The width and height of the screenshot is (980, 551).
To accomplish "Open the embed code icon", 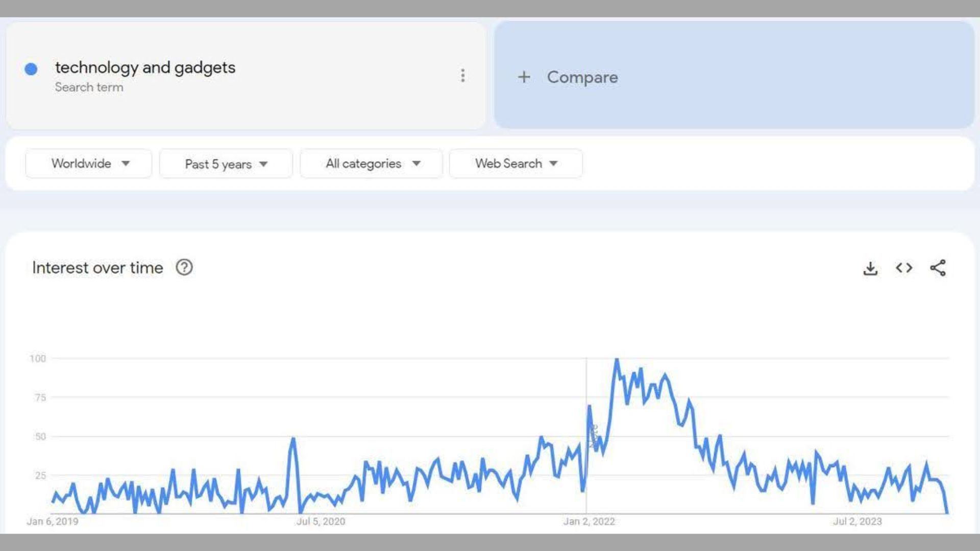I will pos(904,268).
